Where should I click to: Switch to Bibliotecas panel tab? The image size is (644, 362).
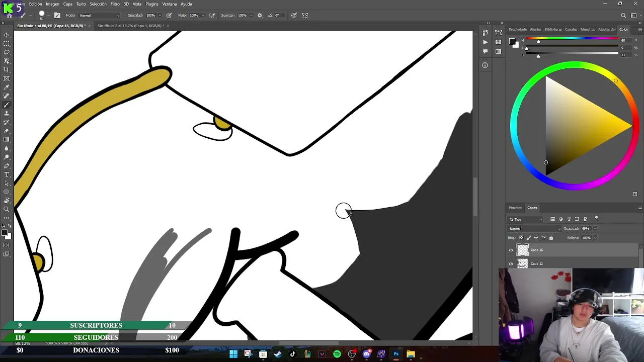pos(553,29)
